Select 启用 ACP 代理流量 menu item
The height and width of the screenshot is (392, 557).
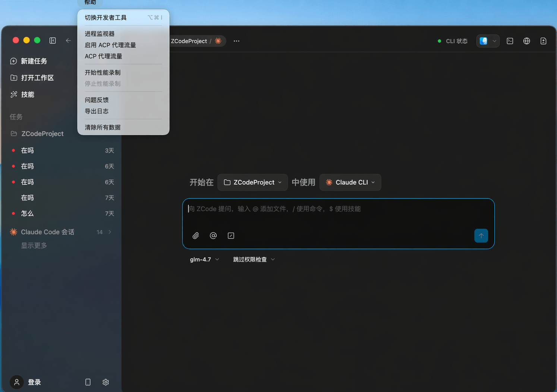[x=110, y=45]
